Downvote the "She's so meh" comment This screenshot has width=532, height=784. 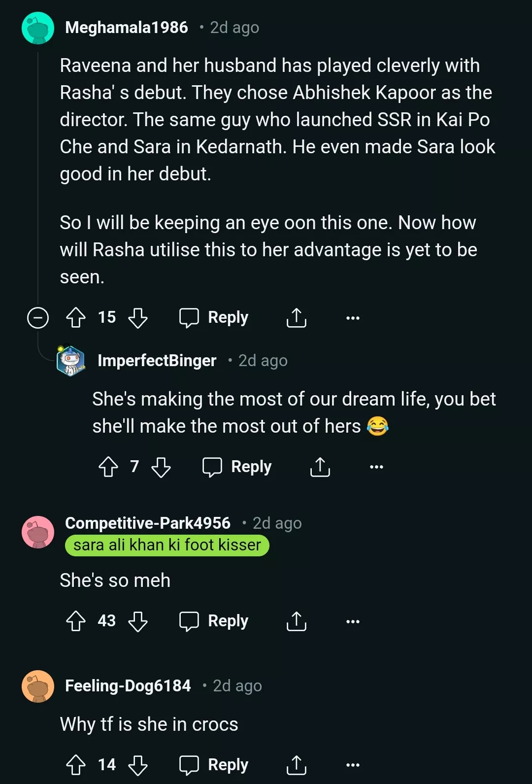tap(138, 621)
